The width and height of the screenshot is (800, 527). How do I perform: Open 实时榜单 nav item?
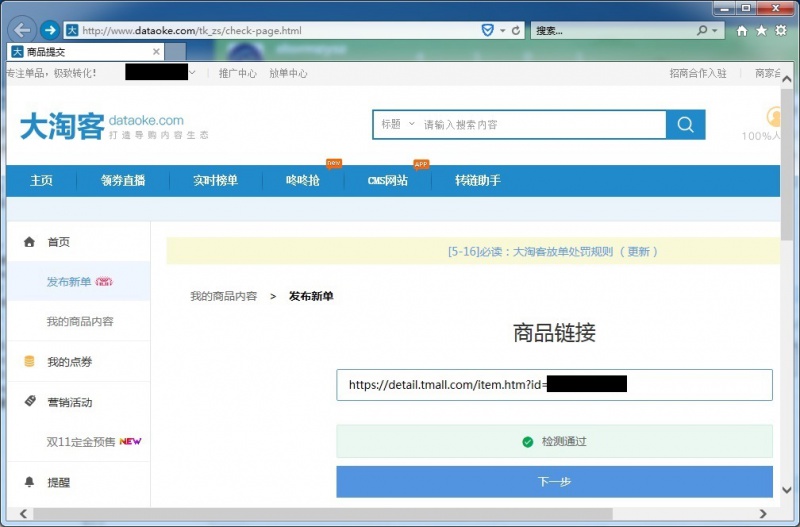pos(215,181)
